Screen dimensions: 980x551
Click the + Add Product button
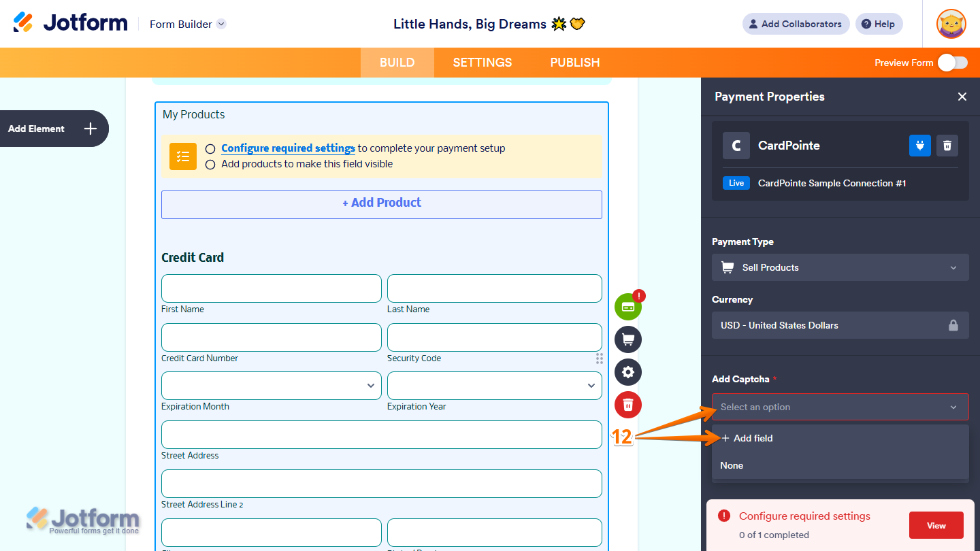[x=382, y=205]
